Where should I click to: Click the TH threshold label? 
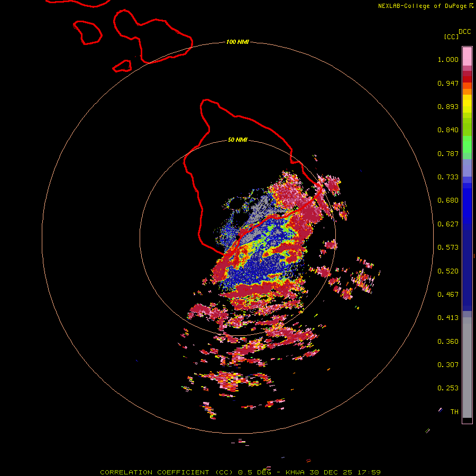(454, 412)
